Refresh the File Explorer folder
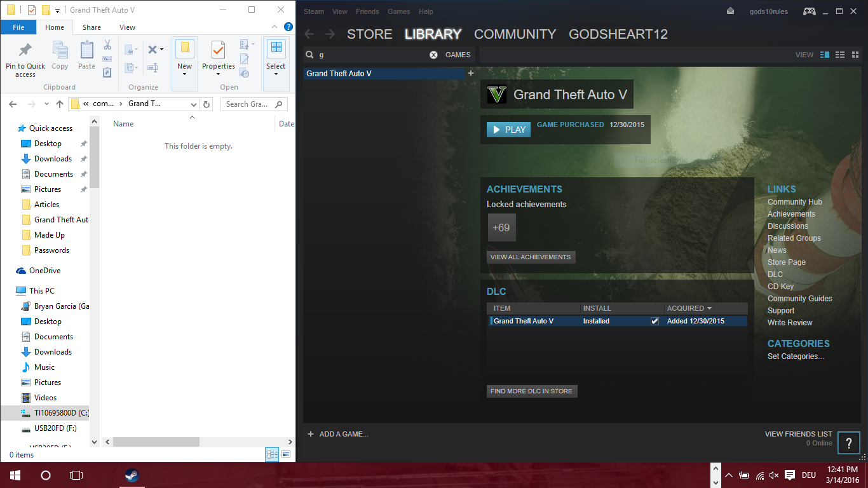Image resolution: width=868 pixels, height=488 pixels. (x=207, y=104)
